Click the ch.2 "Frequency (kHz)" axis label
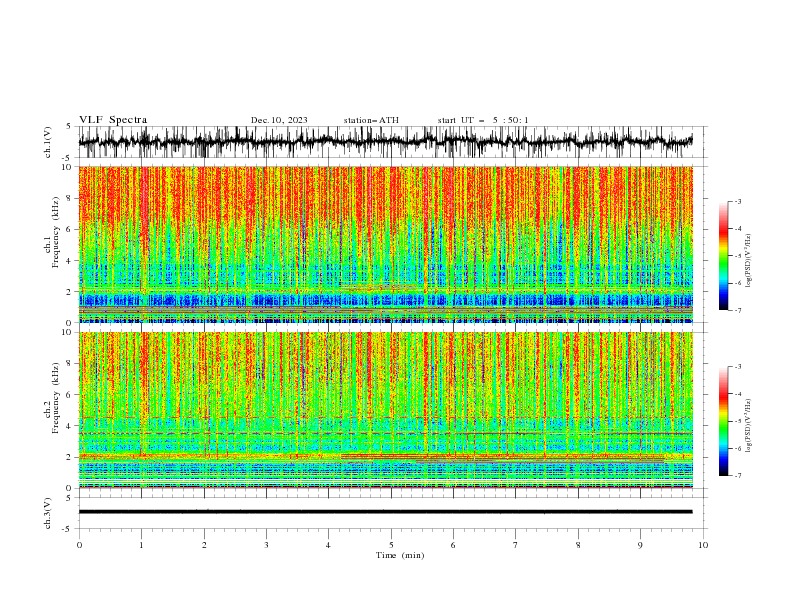The height and width of the screenshot is (612, 792). [56, 397]
